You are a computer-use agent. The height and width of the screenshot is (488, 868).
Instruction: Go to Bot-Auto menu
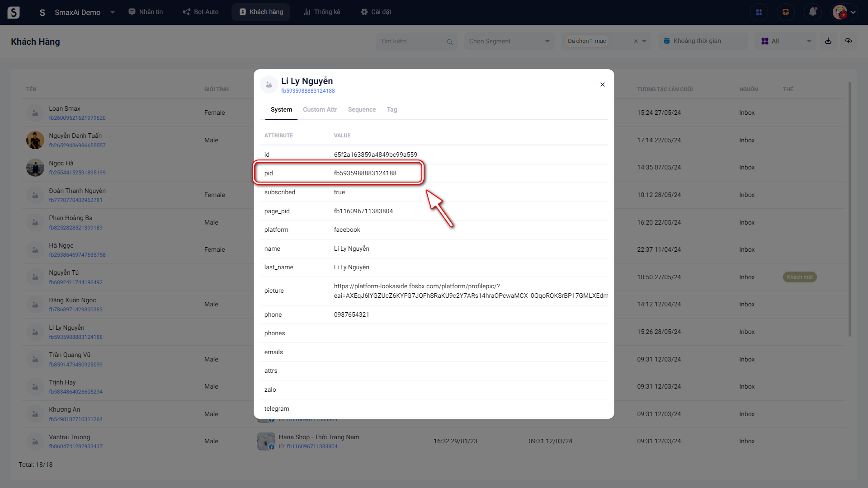click(201, 12)
